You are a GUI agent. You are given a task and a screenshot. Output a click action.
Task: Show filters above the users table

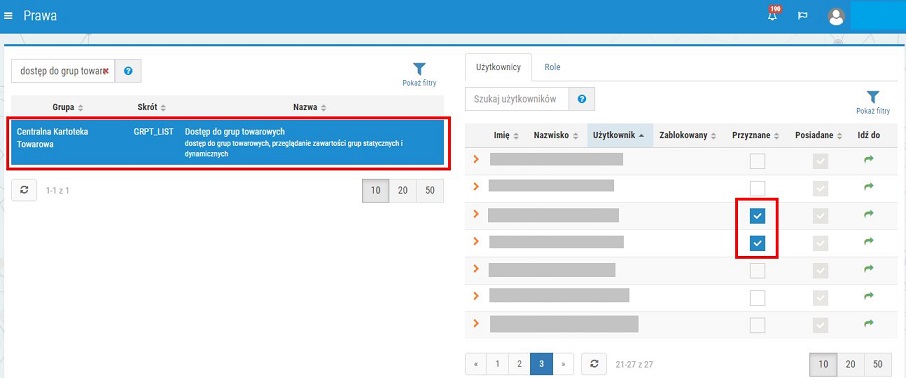coord(873,102)
